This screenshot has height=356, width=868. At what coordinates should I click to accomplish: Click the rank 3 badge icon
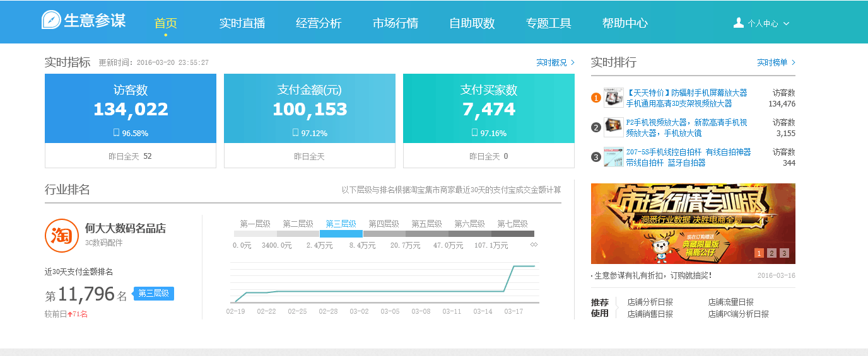(x=596, y=157)
